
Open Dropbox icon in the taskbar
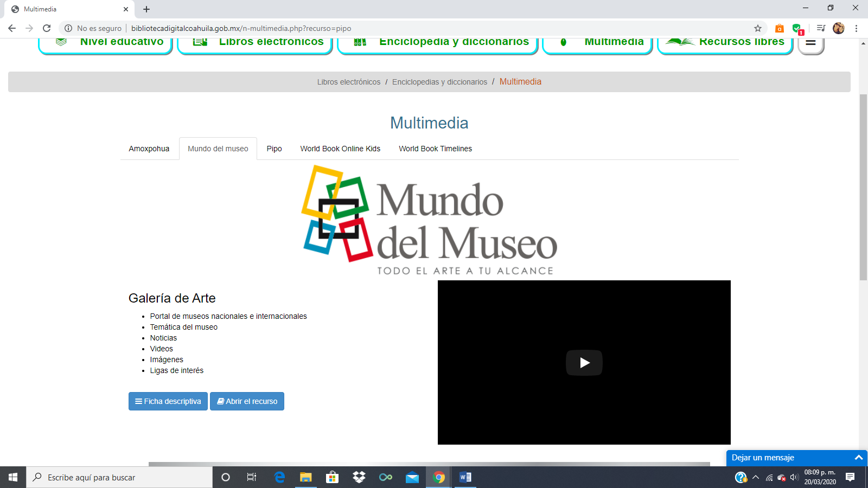pos(359,477)
